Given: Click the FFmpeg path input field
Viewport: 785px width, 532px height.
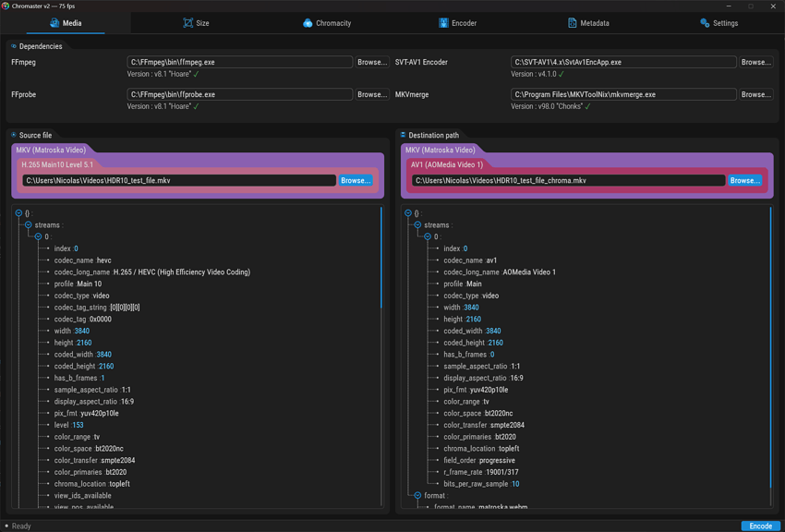Looking at the screenshot, I should [240, 62].
